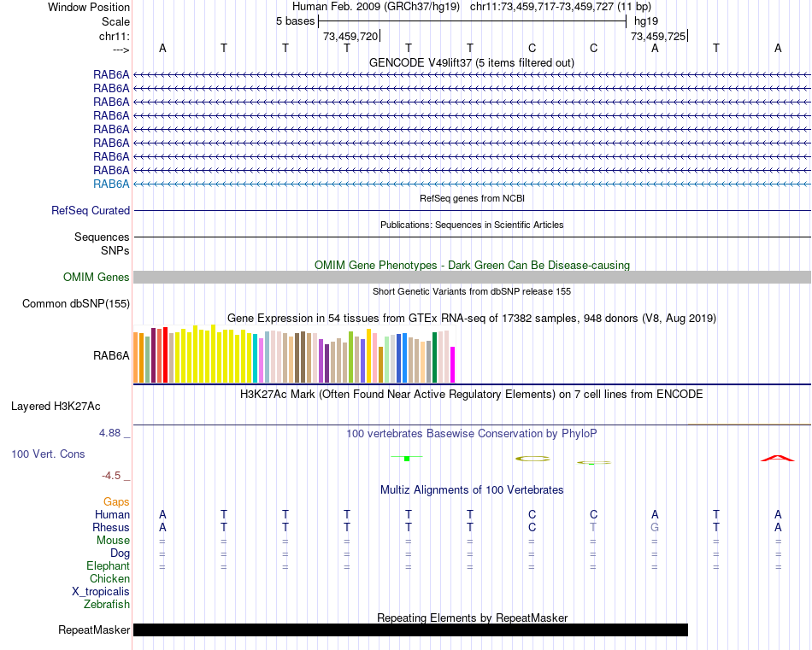Viewport: 812px width, 650px height.
Task: Click the 'Elephant' alignment row label
Action: 108,566
